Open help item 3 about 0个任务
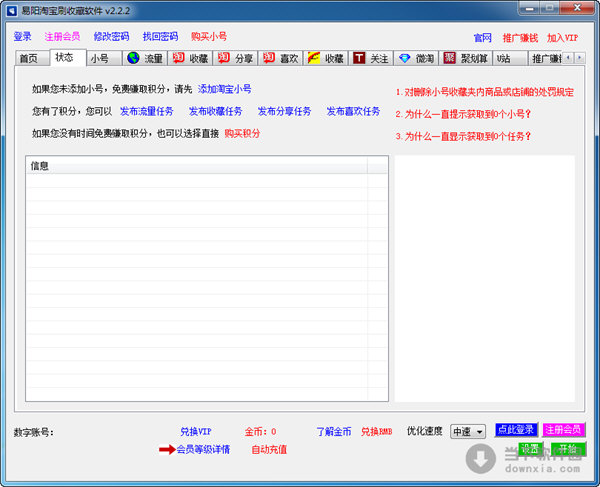The width and height of the screenshot is (600, 487). pyautogui.click(x=463, y=136)
